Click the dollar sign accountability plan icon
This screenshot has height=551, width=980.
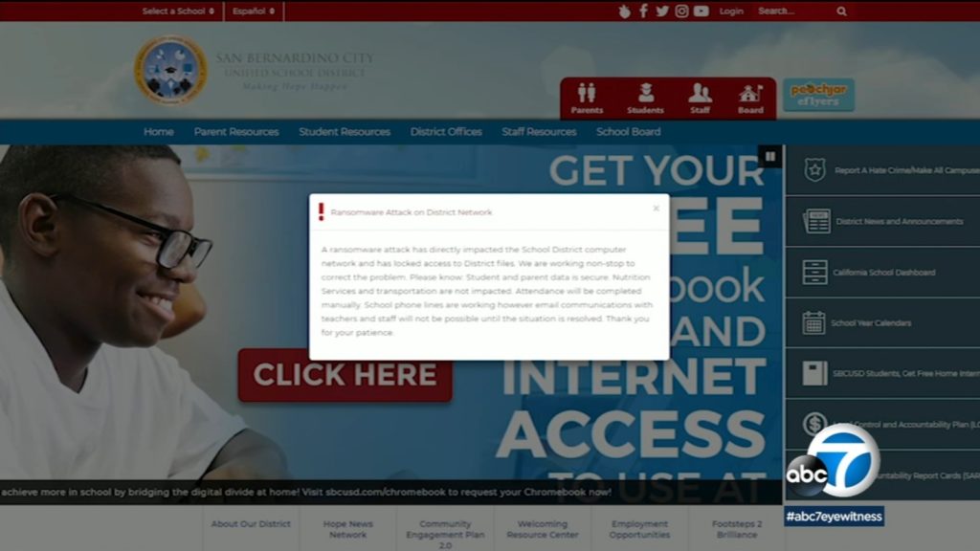coord(813,424)
